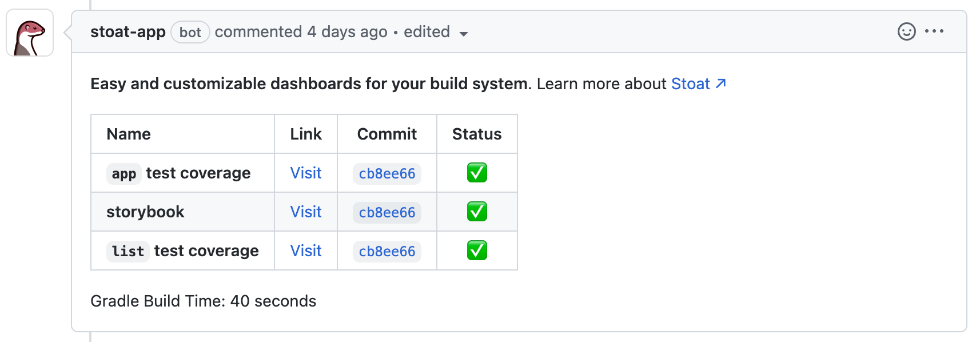The width and height of the screenshot is (980, 342).
Task: Open commit cb8ee66 in app coverage row
Action: (387, 173)
